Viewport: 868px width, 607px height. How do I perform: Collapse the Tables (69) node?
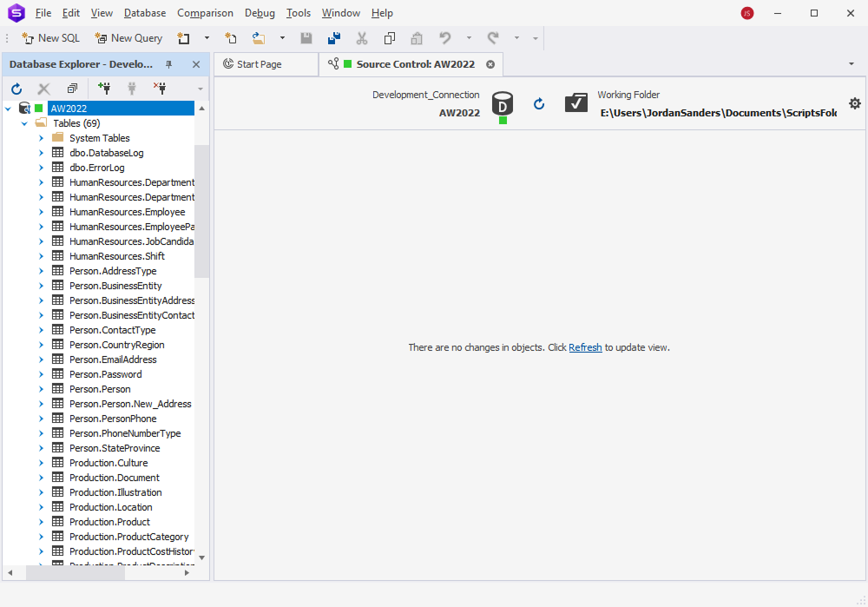(x=23, y=122)
